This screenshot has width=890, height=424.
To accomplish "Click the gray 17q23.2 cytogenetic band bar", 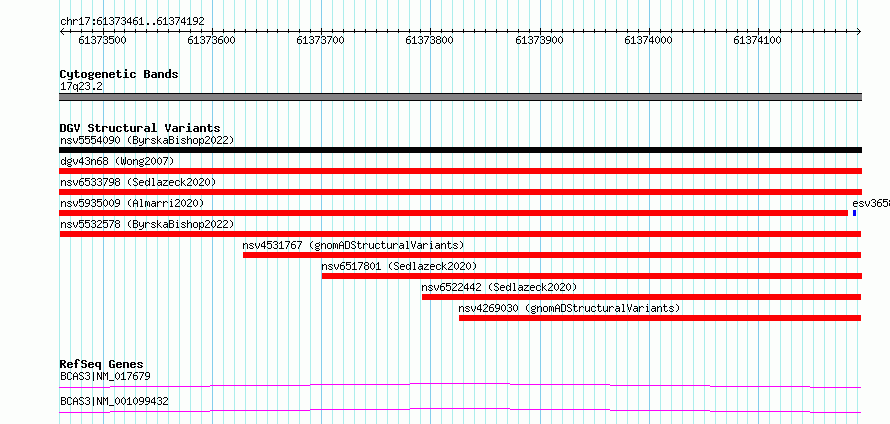I will [461, 97].
